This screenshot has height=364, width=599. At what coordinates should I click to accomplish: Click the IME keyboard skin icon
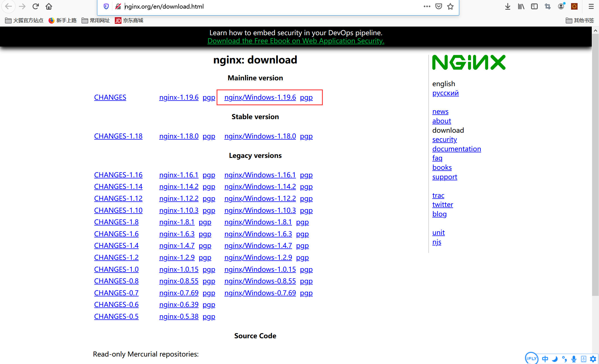(x=583, y=359)
